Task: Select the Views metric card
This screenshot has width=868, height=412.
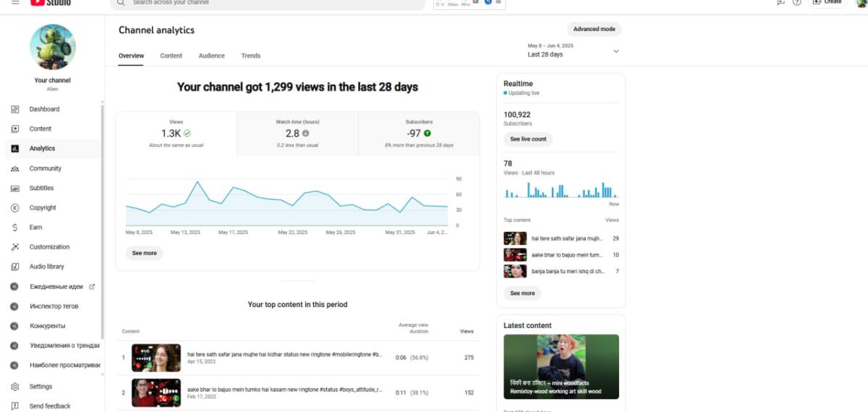Action: 176,134
